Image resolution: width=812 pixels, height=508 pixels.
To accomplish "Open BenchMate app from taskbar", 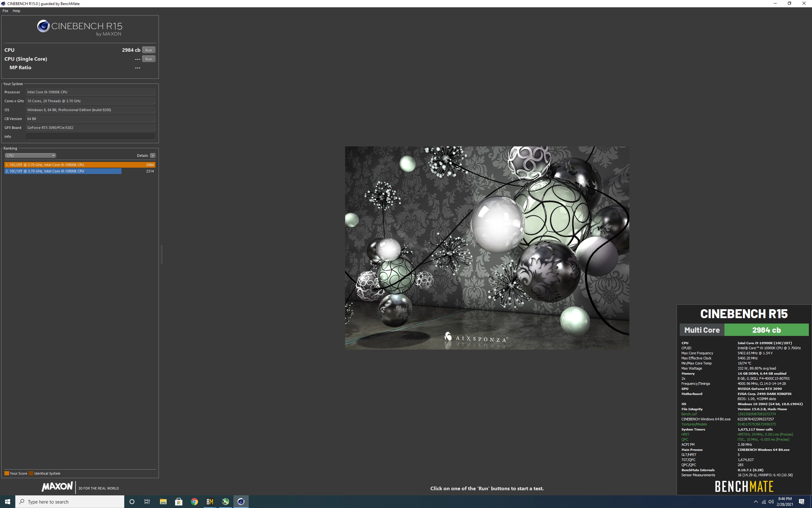I will [x=210, y=502].
